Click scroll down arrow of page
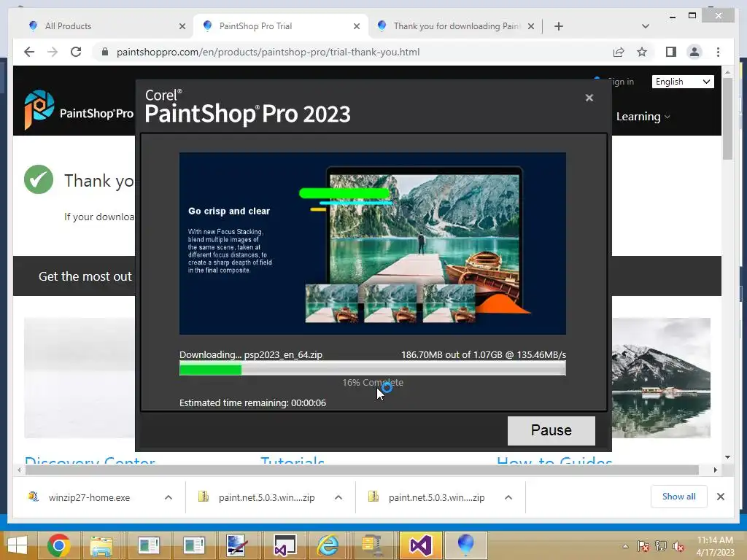 point(727,458)
